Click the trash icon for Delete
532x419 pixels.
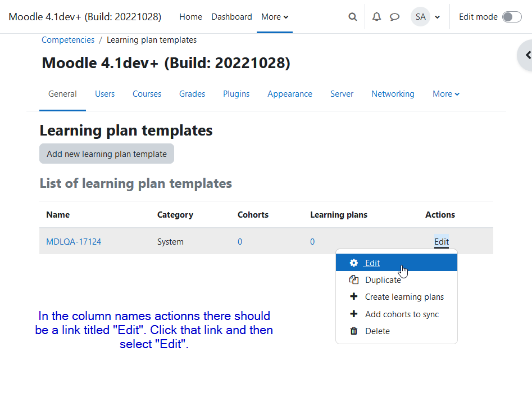click(353, 331)
